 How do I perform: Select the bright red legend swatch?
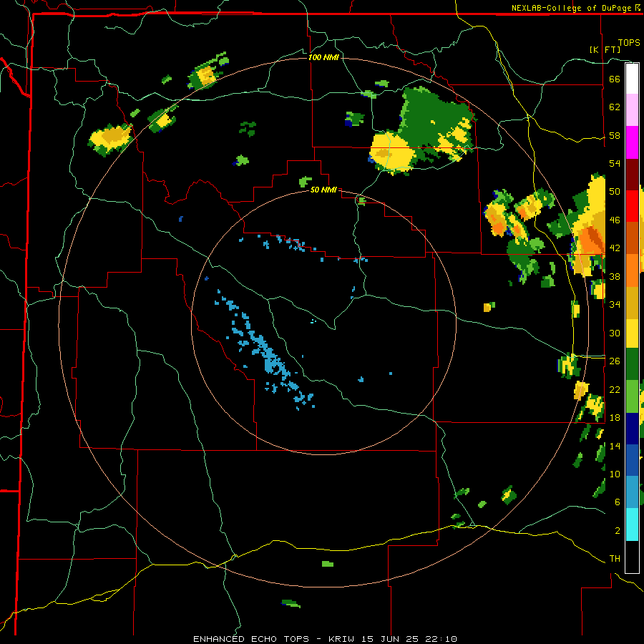[632, 207]
